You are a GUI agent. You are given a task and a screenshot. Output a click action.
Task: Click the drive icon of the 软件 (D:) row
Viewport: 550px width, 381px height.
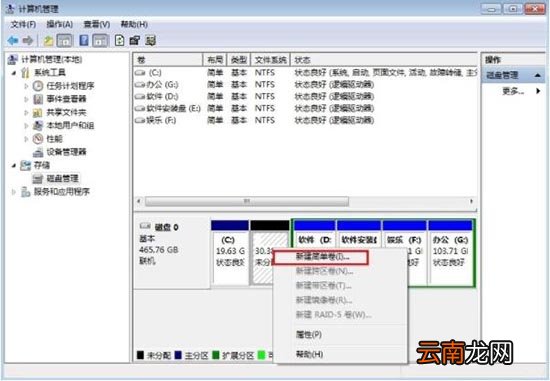click(140, 96)
